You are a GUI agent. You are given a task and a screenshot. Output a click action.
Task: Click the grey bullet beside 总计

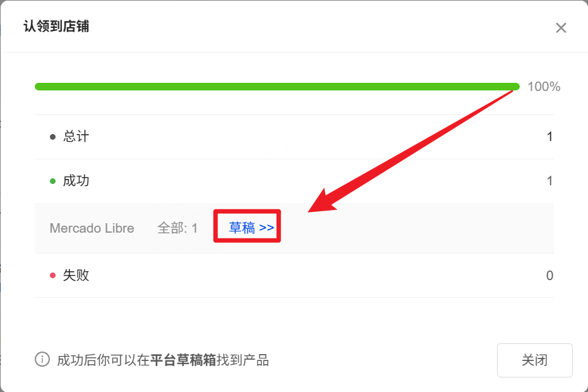tap(52, 137)
